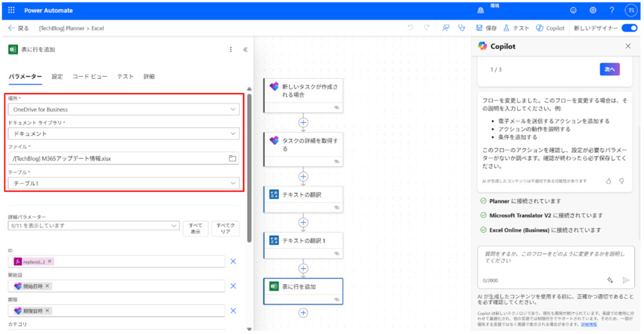
Task: Click the 次へ button in Copilot
Action: (x=609, y=70)
